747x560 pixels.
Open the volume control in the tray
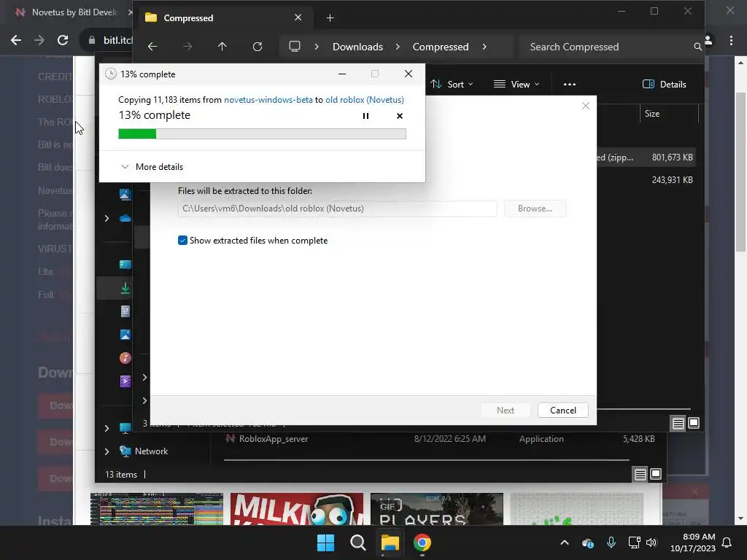click(651, 542)
